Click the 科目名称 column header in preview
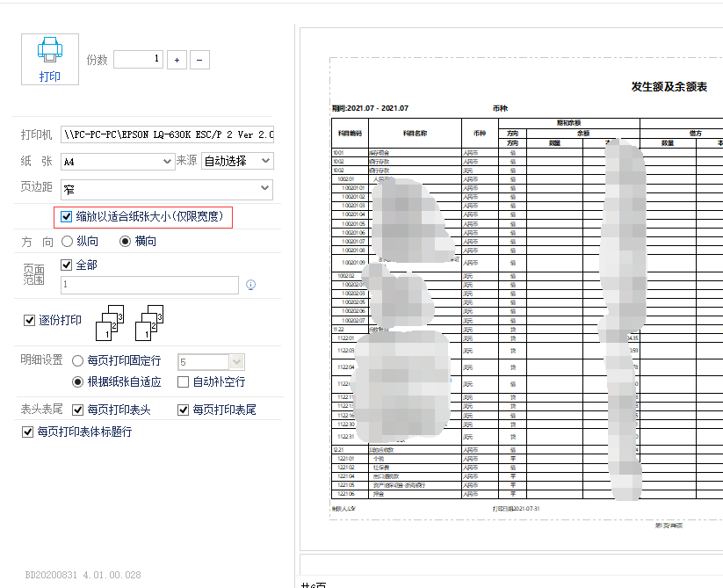This screenshot has height=588, width=723. click(415, 134)
